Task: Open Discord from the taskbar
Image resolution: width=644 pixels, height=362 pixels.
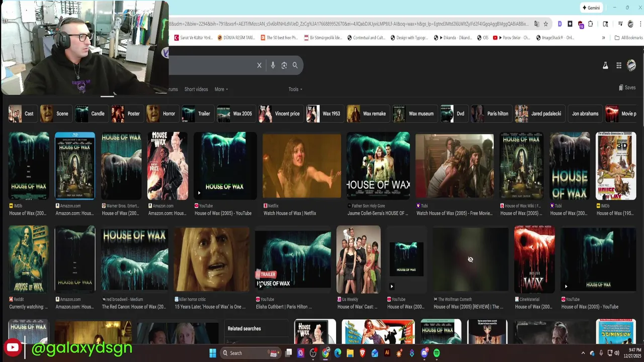Action: [424, 353]
